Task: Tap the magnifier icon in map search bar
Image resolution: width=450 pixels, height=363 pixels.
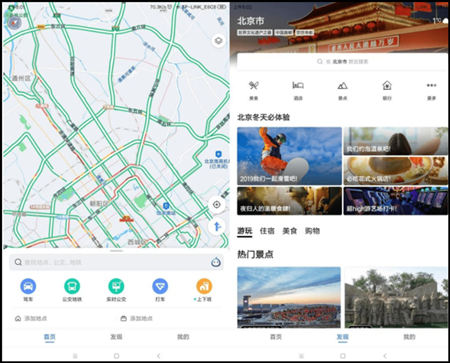Action: coord(18,262)
